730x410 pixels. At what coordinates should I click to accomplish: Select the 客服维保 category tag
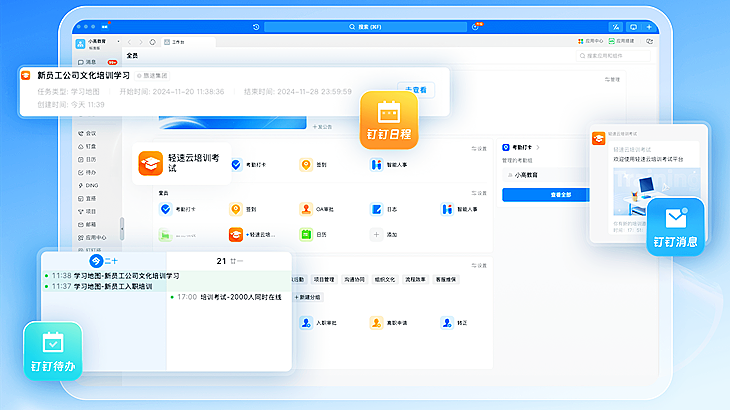tap(446, 279)
